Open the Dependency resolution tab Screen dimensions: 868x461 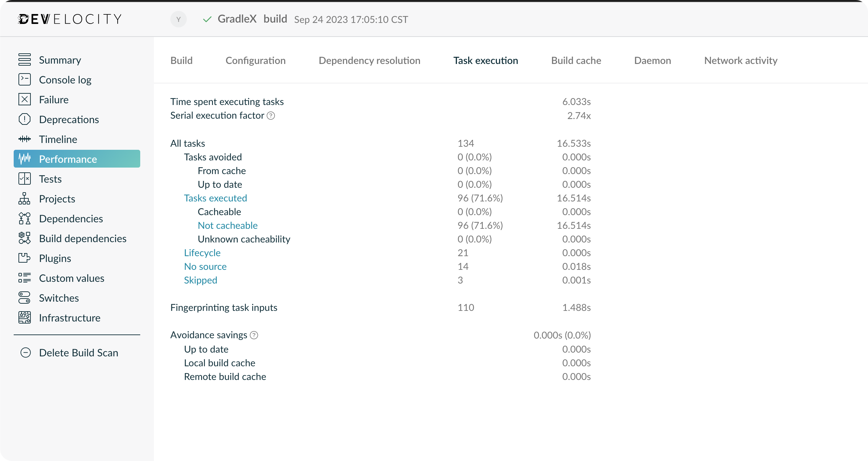(369, 61)
